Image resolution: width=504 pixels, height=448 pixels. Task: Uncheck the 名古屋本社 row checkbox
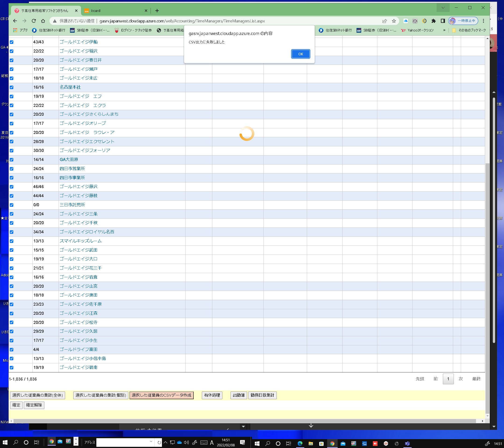tap(12, 87)
